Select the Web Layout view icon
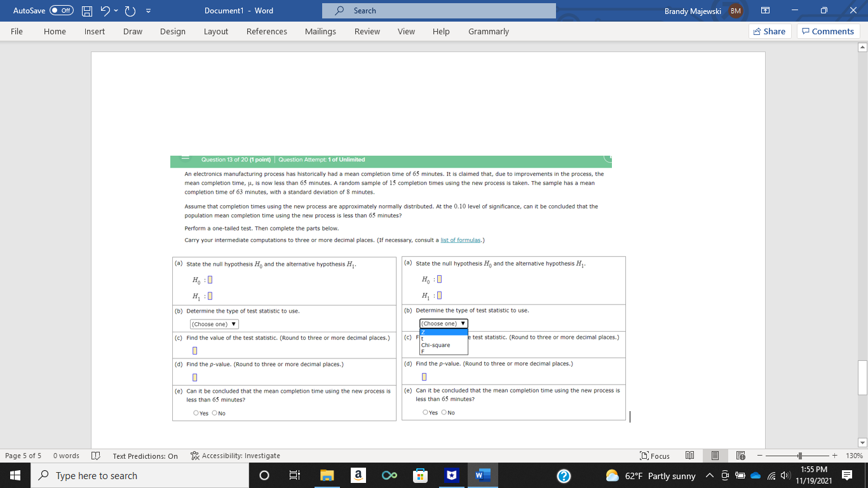Screen dimensions: 868x488 (x=740, y=456)
